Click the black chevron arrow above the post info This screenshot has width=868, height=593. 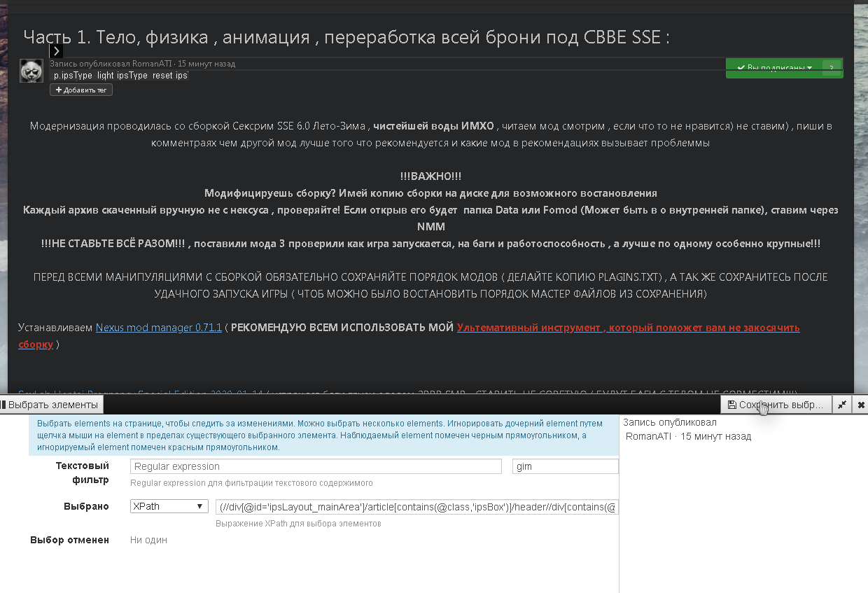click(56, 50)
